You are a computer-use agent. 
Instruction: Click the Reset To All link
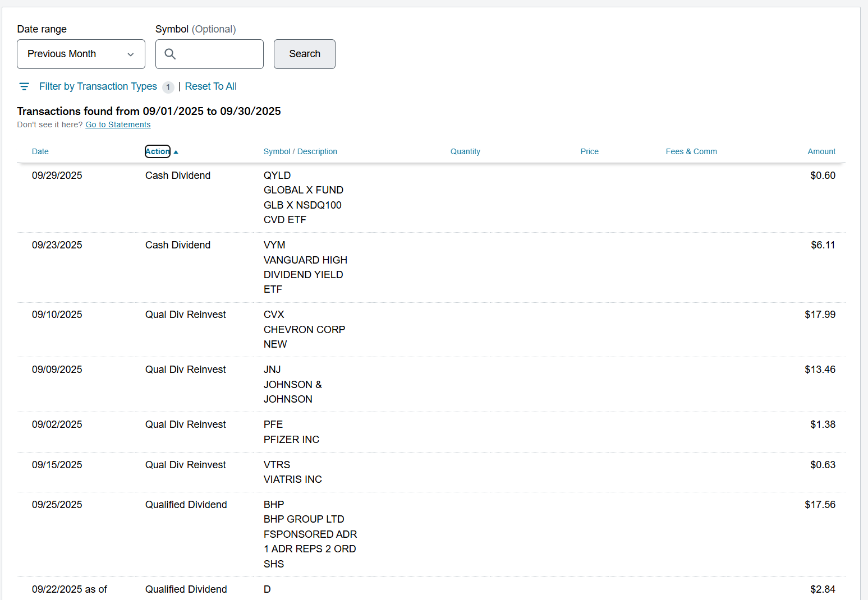(210, 86)
